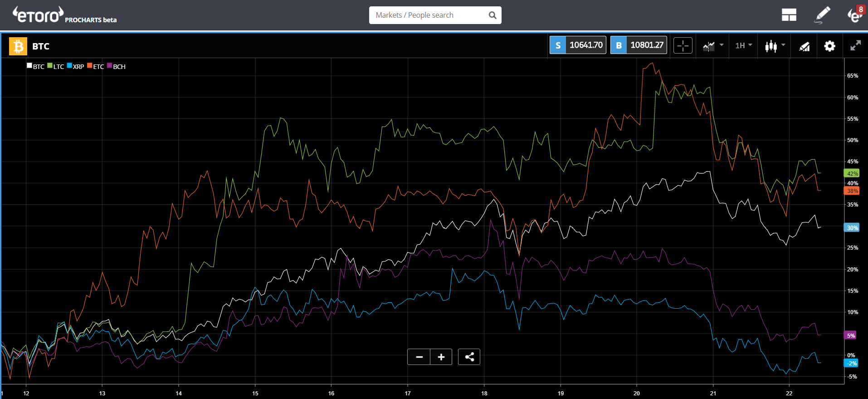The width and height of the screenshot is (868, 399).
Task: Share the chart using share icon
Action: coord(469,357)
